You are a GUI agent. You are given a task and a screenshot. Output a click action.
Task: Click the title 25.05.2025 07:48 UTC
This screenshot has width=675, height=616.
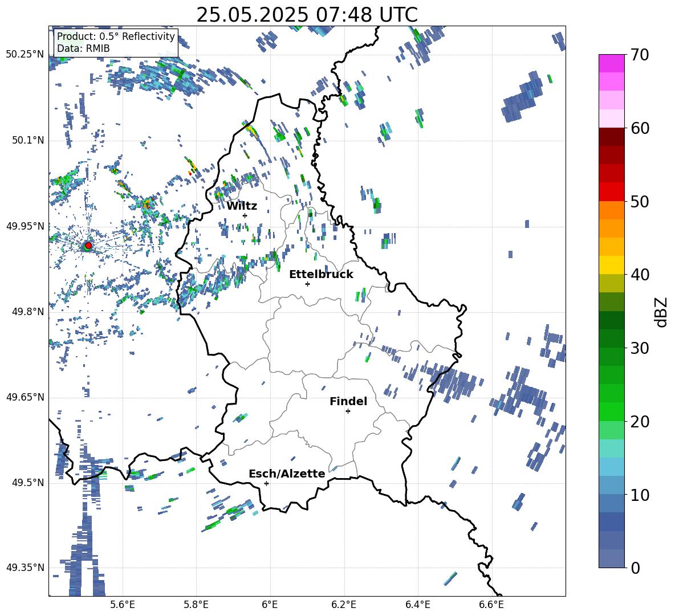307,15
